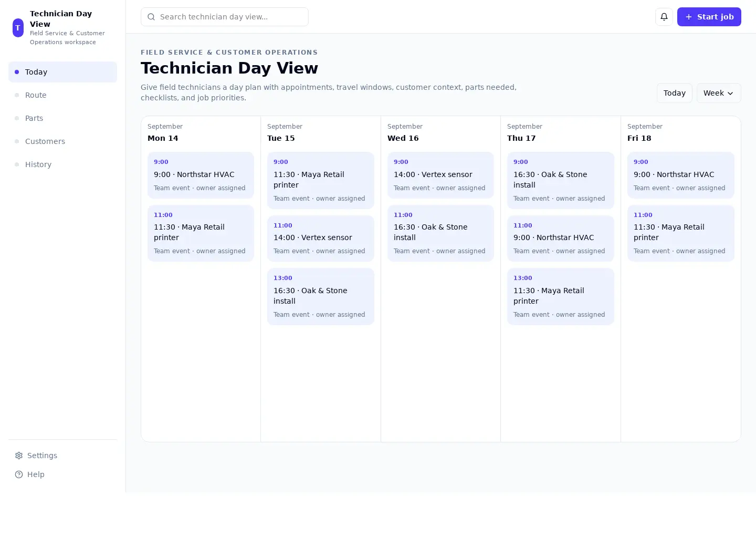
Task: Select the Mon 14 day header
Action: 163,138
